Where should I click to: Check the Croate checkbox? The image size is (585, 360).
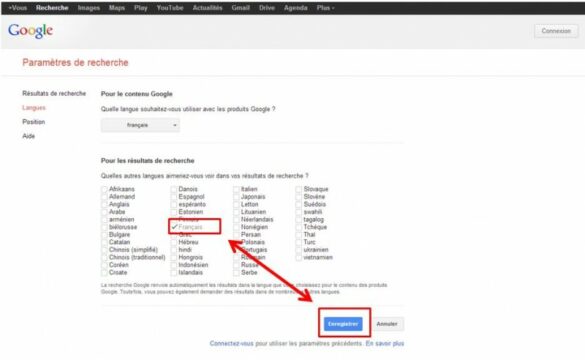tap(104, 273)
